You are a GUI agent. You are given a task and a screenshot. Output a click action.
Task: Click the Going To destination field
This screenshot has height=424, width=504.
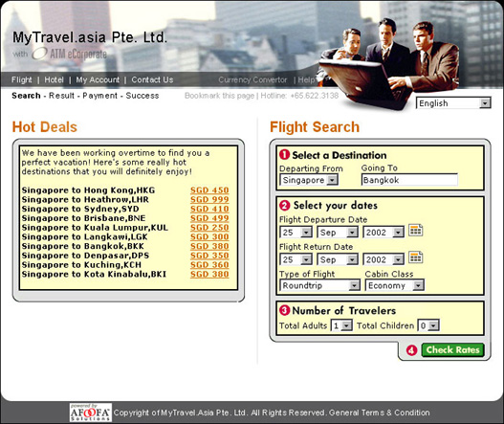[x=409, y=180]
